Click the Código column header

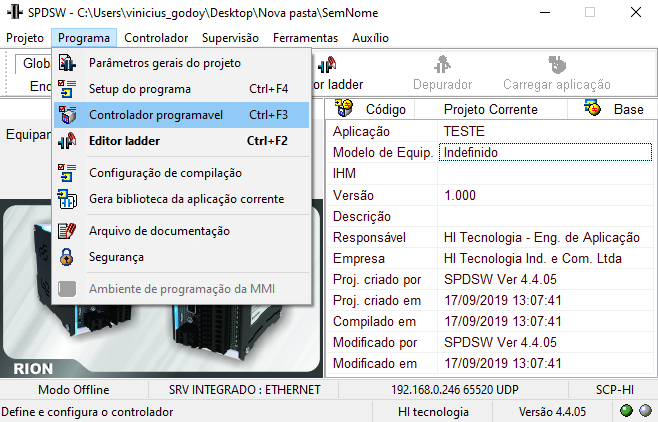click(x=370, y=109)
